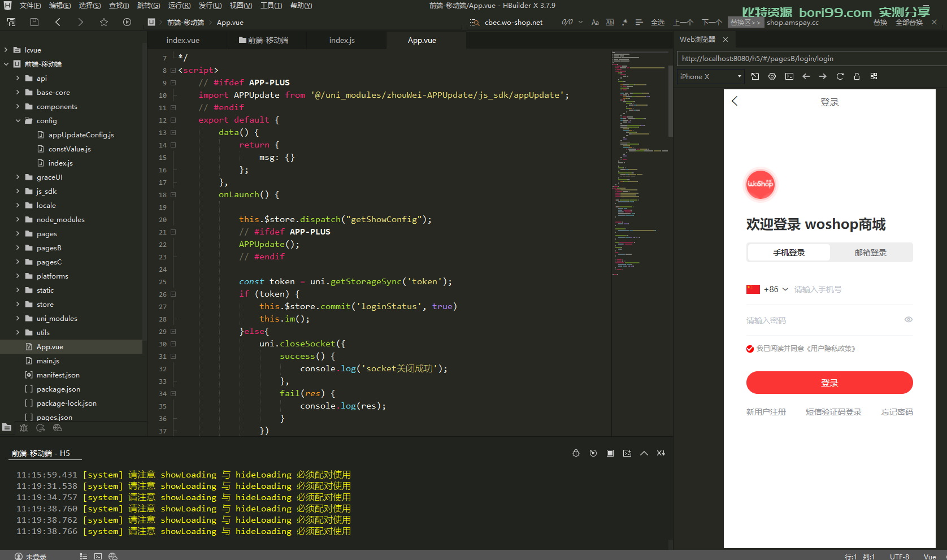The width and height of the screenshot is (947, 560).
Task: Toggle regex search option icon
Action: [x=624, y=23]
